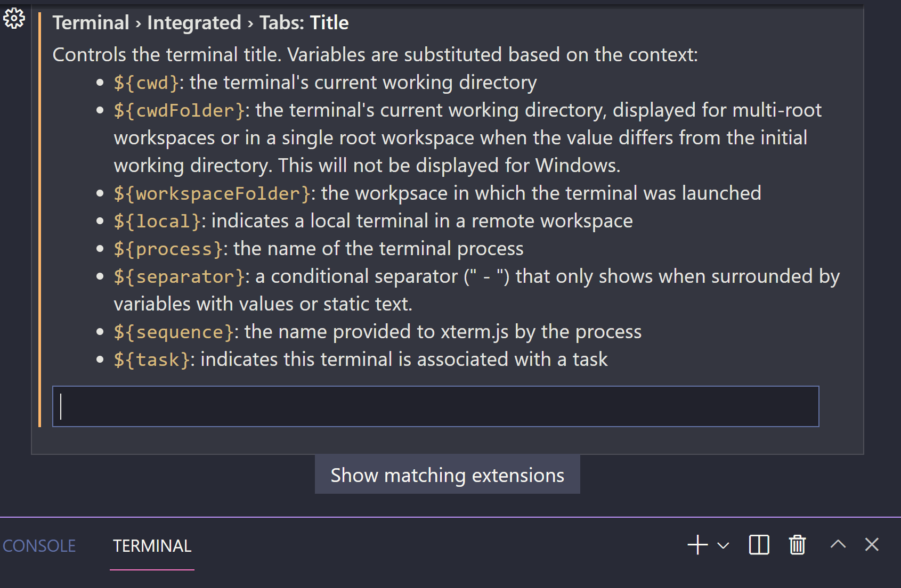Click the ${task} variable snippet
The image size is (901, 588).
click(152, 359)
